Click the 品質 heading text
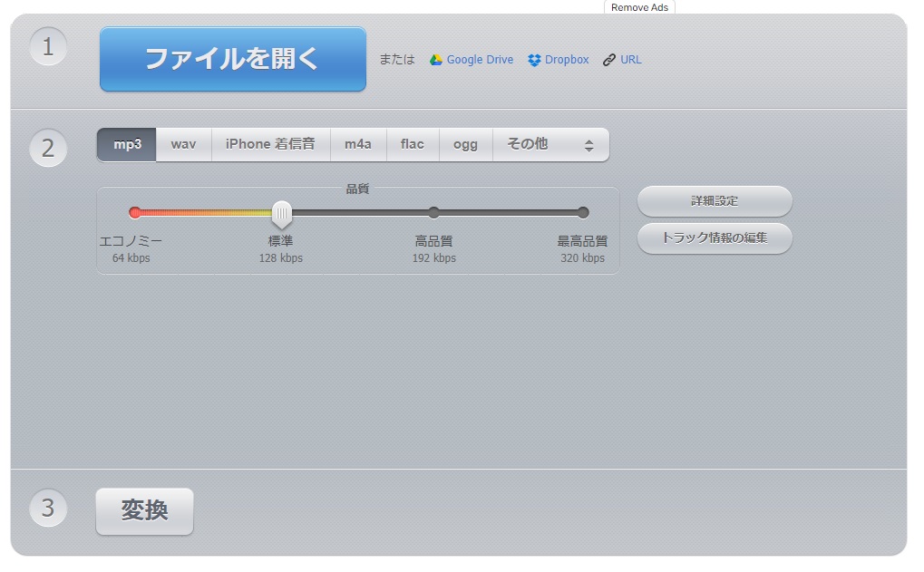Screen dimensions: 924x572 357,189
